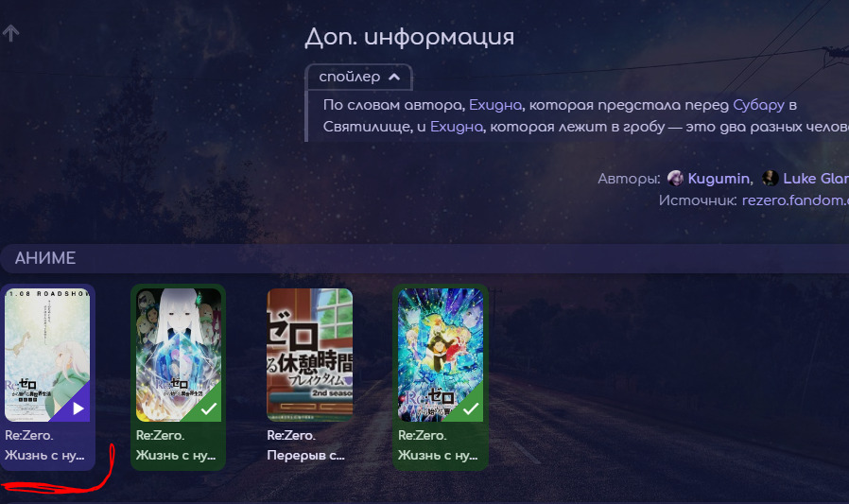Open second Ехидна link on the second line
The height and width of the screenshot is (504, 849).
(x=457, y=127)
